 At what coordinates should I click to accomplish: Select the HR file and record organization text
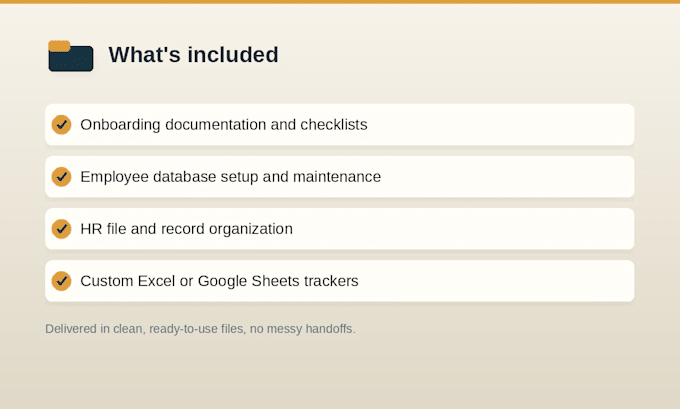pos(186,229)
